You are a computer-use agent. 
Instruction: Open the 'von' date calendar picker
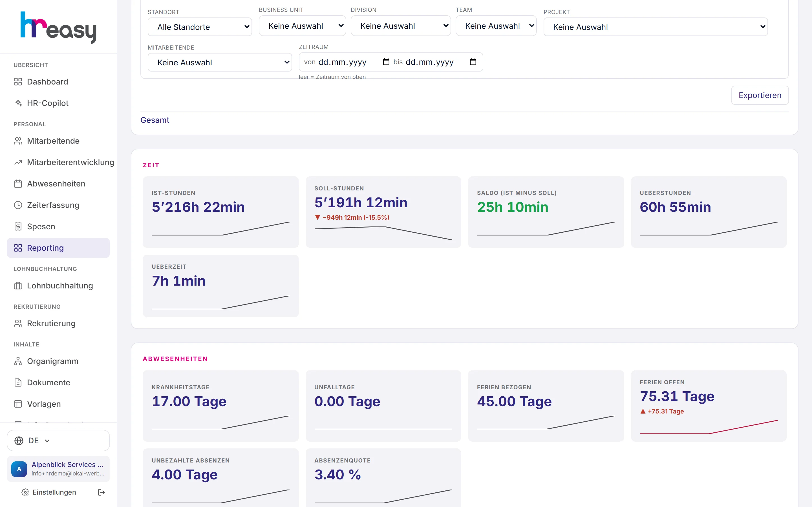point(386,62)
